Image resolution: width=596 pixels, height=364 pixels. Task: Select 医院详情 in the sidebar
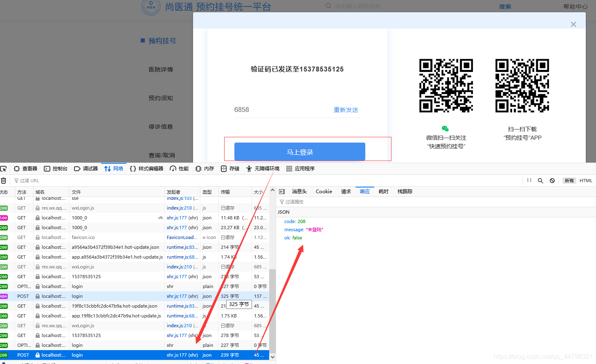point(161,69)
